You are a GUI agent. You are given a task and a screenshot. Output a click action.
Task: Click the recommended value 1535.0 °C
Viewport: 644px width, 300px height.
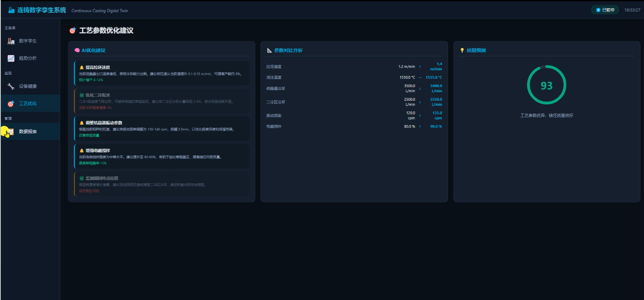pyautogui.click(x=434, y=78)
